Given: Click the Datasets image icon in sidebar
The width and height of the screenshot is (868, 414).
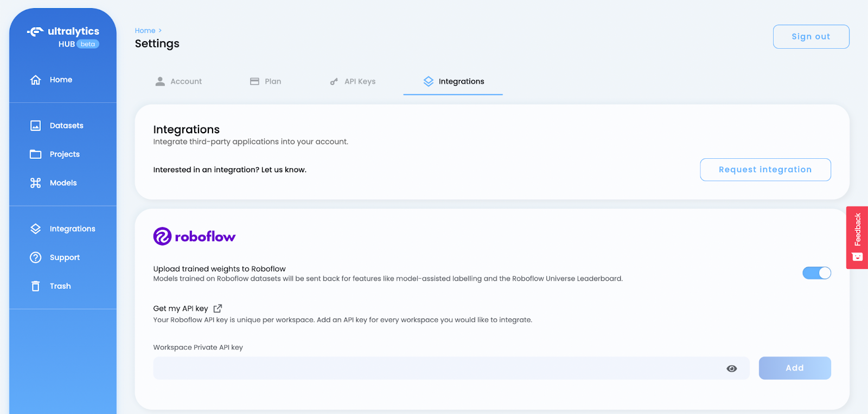Looking at the screenshot, I should [36, 126].
